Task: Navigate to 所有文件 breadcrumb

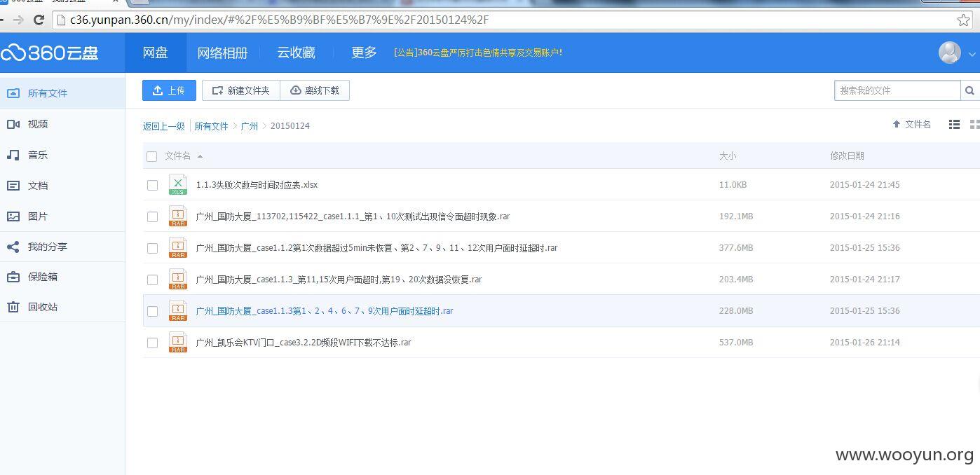Action: click(x=211, y=126)
